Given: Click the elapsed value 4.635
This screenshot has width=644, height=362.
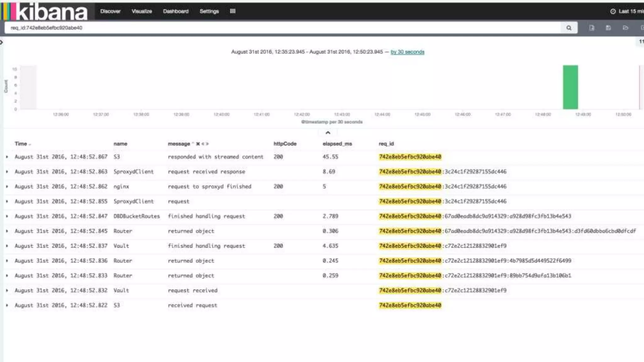Looking at the screenshot, I should coord(330,246).
